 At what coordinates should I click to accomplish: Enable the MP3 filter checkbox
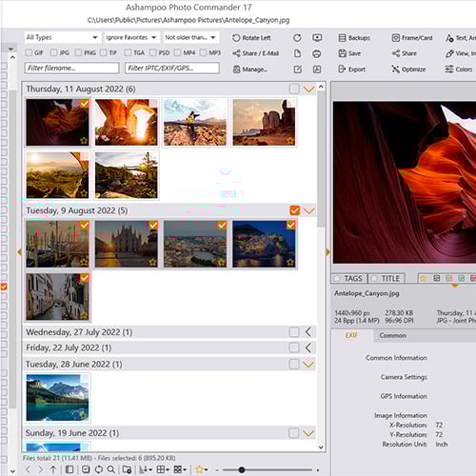[203, 52]
